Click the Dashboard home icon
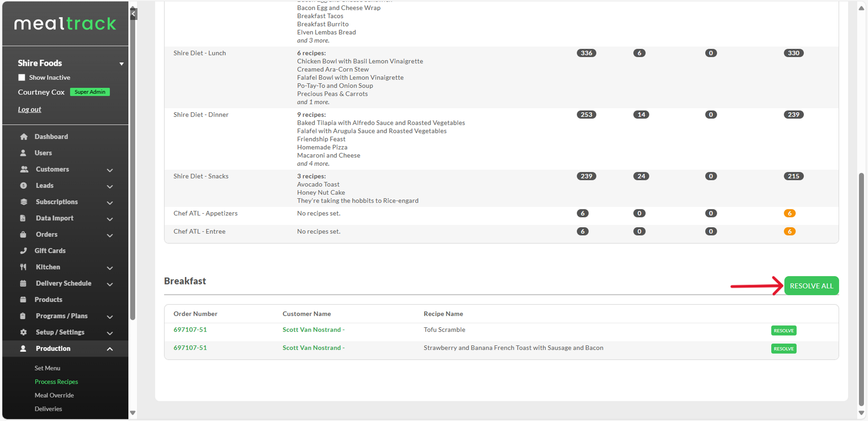Viewport: 868px width, 421px height. coord(24,136)
